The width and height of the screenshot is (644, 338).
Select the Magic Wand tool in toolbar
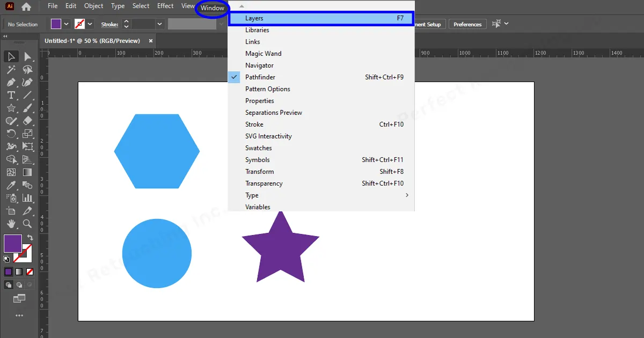point(11,70)
